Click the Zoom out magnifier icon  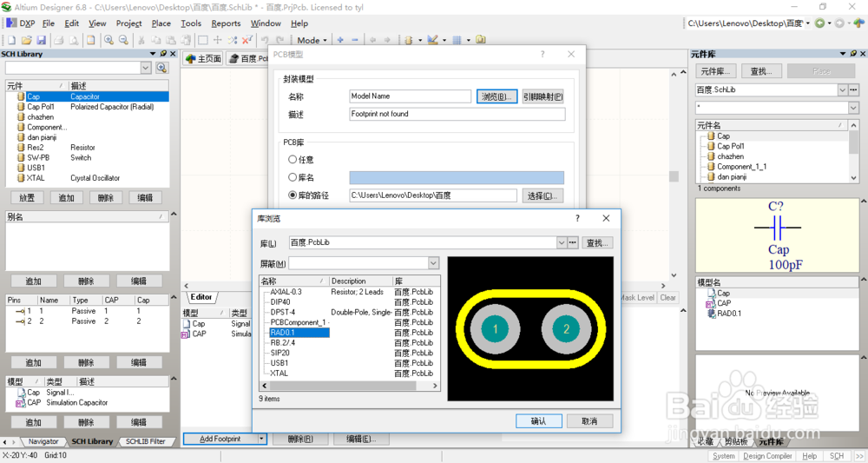123,40
